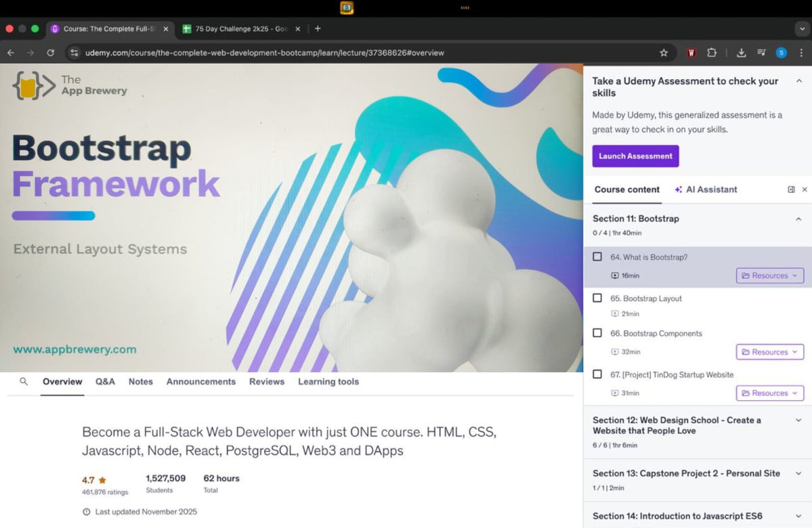Click the Section 12 '6 / 6 | 1hr 6min' text

(x=615, y=445)
